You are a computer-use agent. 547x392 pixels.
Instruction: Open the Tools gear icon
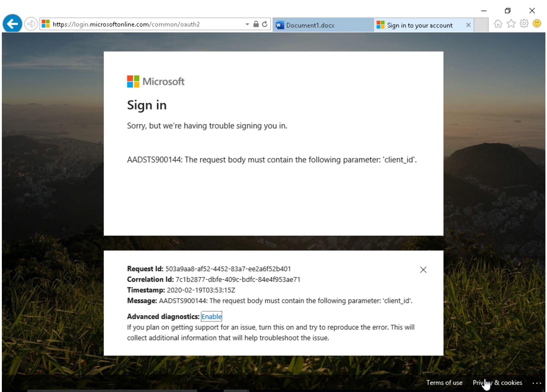pos(524,24)
